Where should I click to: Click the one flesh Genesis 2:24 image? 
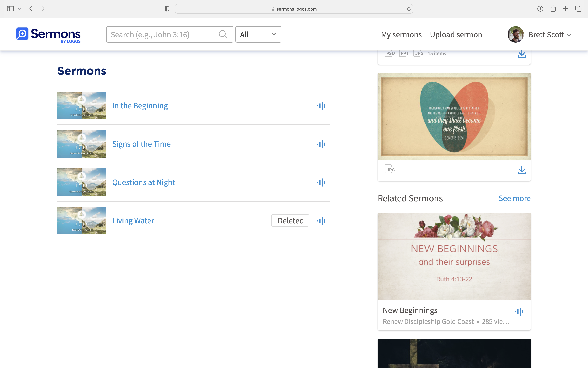coord(454,117)
